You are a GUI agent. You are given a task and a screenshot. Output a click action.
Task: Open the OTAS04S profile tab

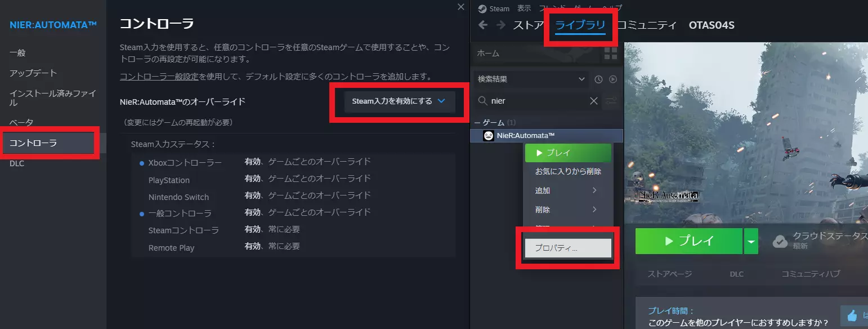(712, 25)
